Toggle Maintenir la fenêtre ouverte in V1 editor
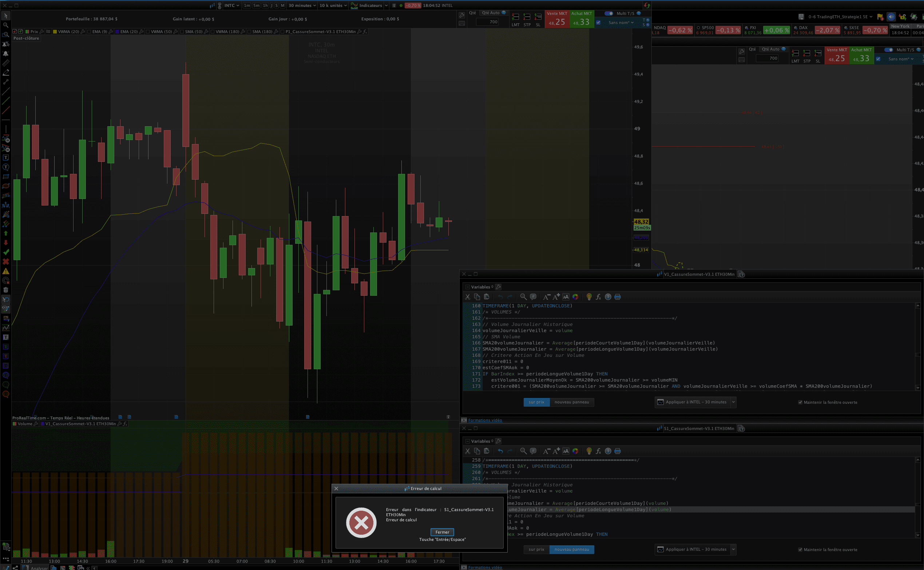Image resolution: width=924 pixels, height=570 pixels. coord(800,402)
